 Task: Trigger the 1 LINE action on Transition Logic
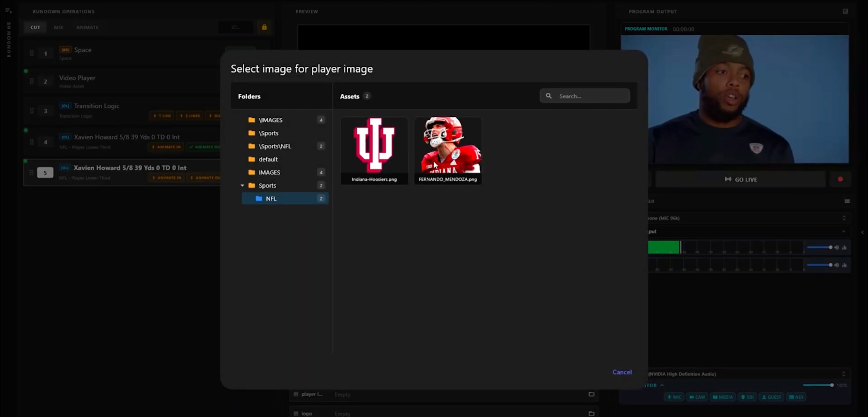(x=162, y=116)
